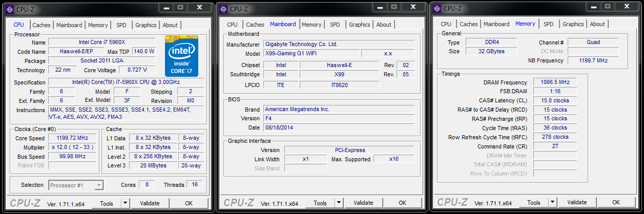Screen dimensions: 644x214
Task: Click the CPU-Z app icon in first window title bar
Action: 10,9
